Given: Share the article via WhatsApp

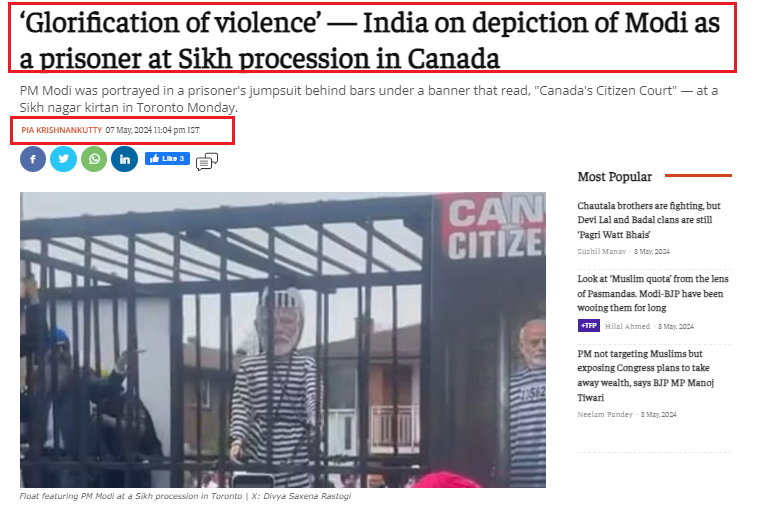Looking at the screenshot, I should [x=94, y=159].
